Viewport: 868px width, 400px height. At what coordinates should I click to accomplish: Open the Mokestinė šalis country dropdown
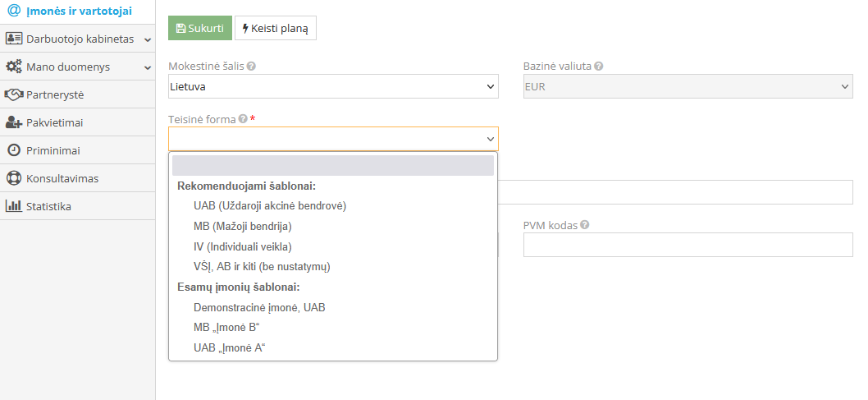pyautogui.click(x=332, y=86)
